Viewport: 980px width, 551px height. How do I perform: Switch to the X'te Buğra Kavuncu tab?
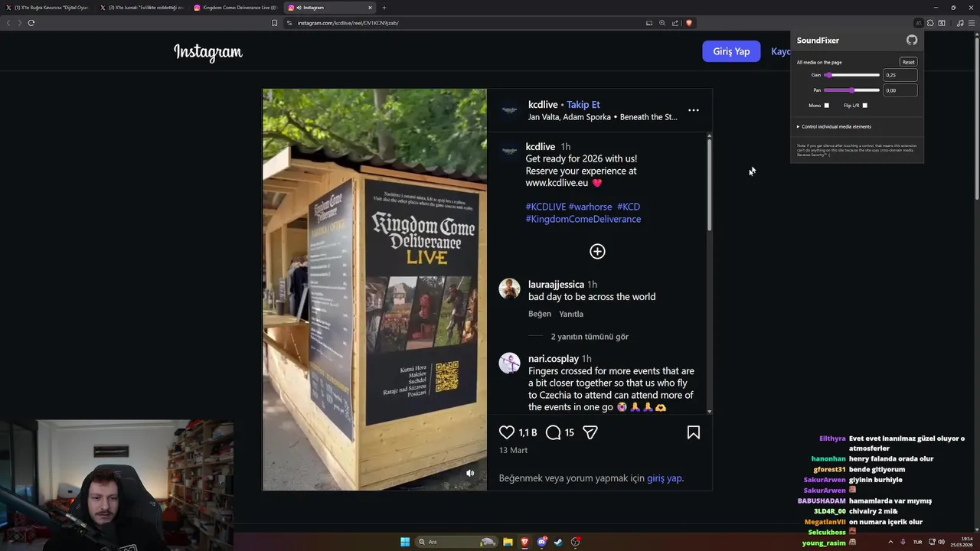[47, 8]
